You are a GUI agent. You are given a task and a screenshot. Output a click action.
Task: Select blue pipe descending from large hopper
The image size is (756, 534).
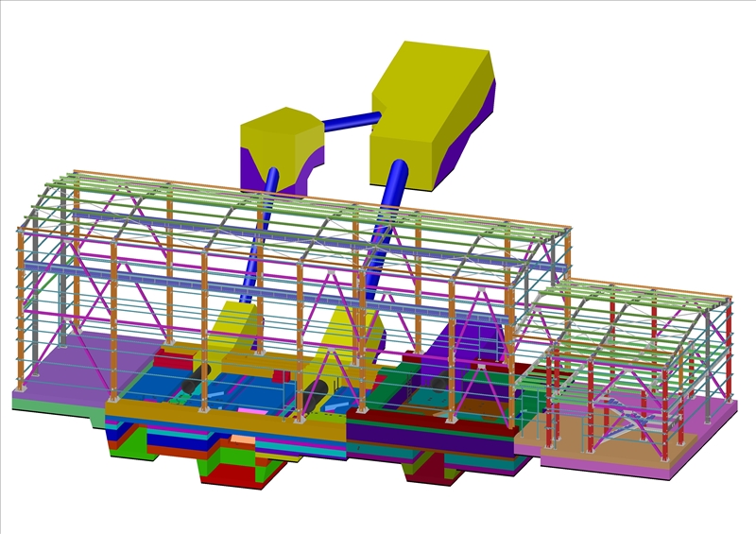click(387, 210)
